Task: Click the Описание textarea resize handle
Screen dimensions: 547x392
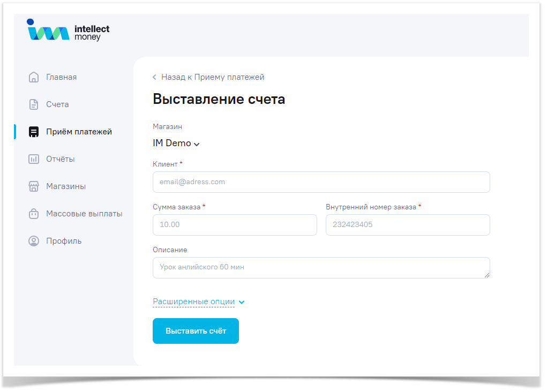Action: (487, 275)
